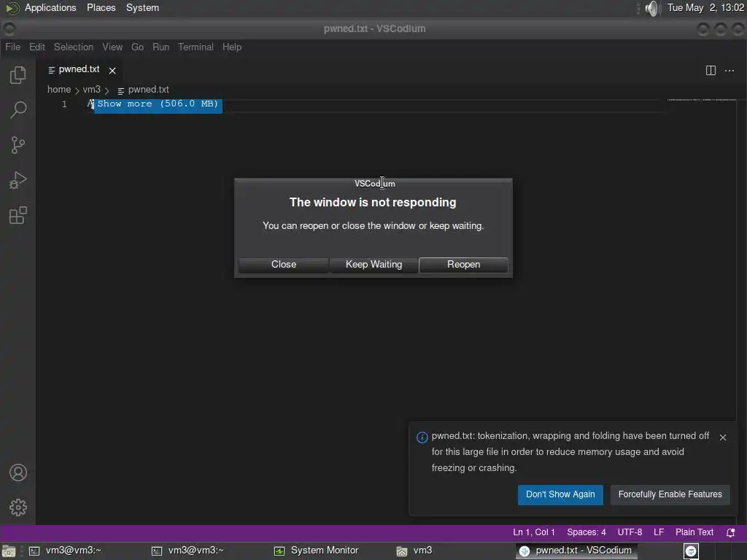Click Don't Show Again button
The width and height of the screenshot is (747, 560).
[x=560, y=495]
